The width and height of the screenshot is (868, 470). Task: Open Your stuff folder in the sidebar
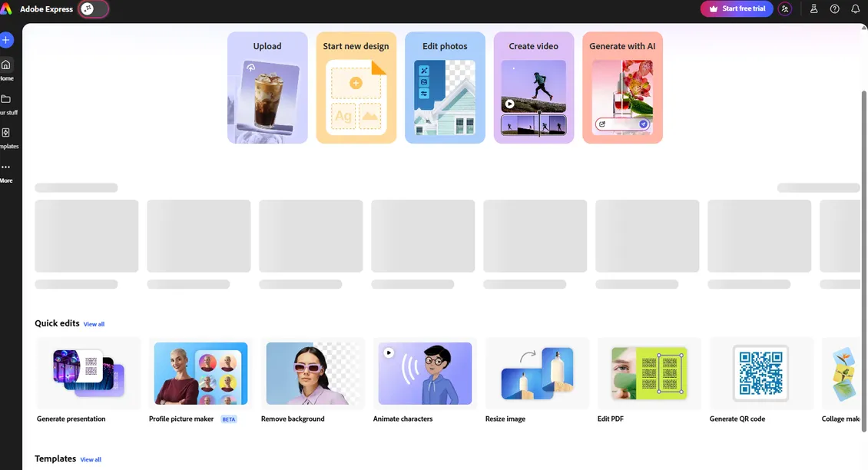pyautogui.click(x=8, y=104)
